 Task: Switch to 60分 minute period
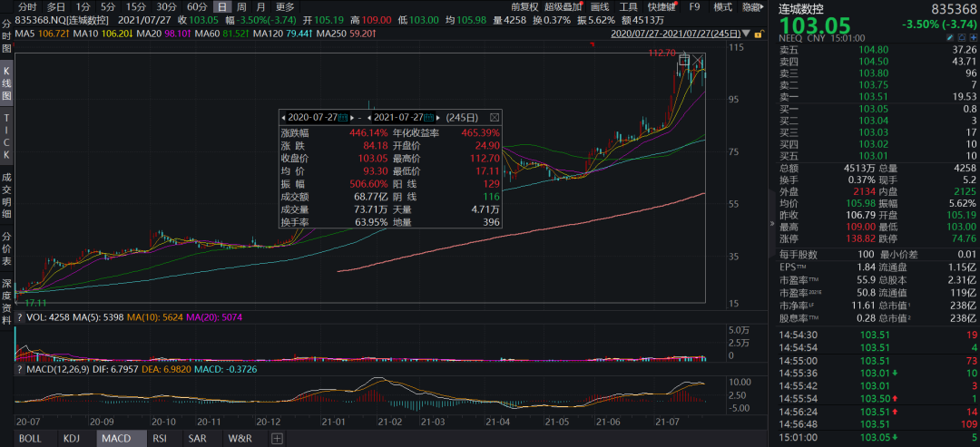[196, 6]
